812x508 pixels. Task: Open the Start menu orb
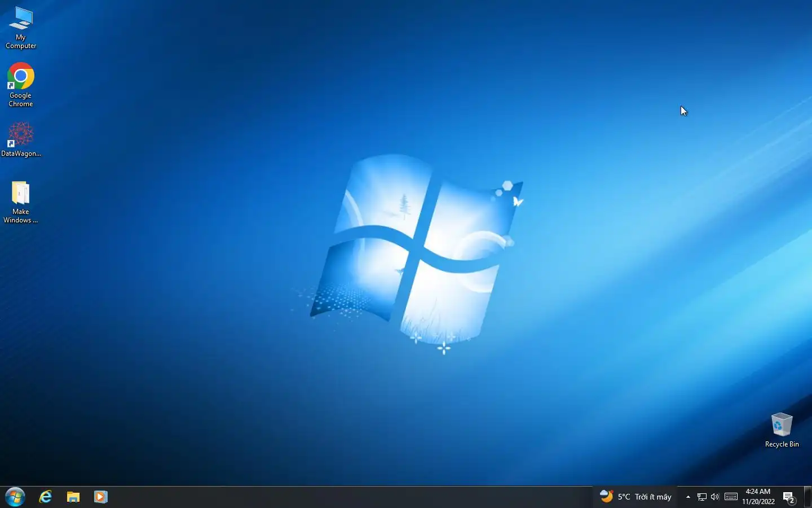(x=15, y=497)
